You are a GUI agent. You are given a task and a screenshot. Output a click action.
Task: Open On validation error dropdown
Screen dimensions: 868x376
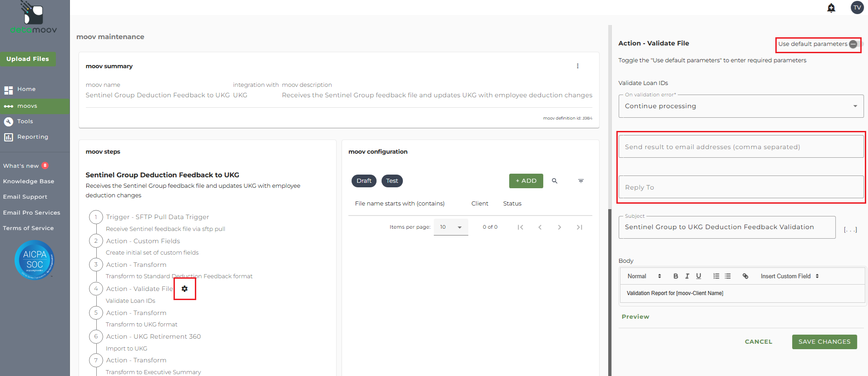pyautogui.click(x=741, y=106)
